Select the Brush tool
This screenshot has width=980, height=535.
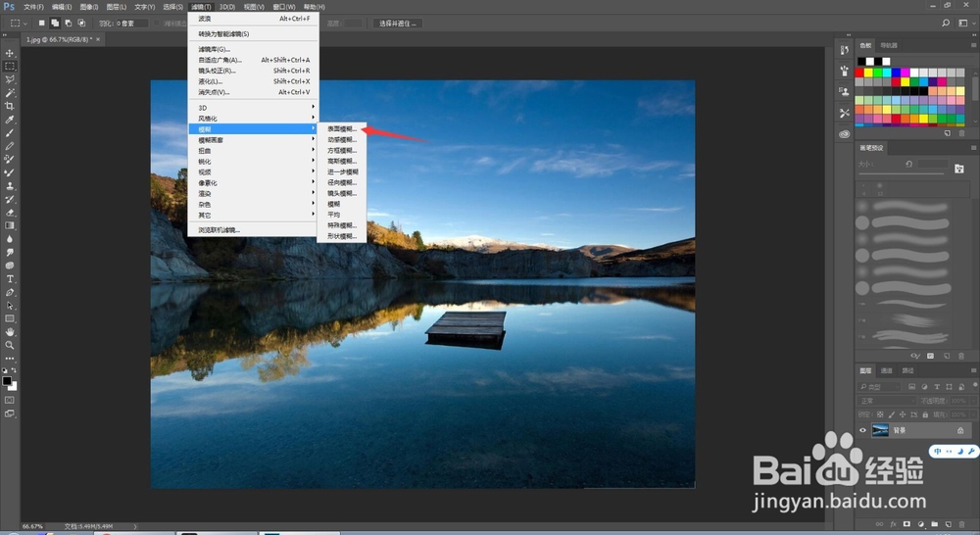[x=10, y=132]
